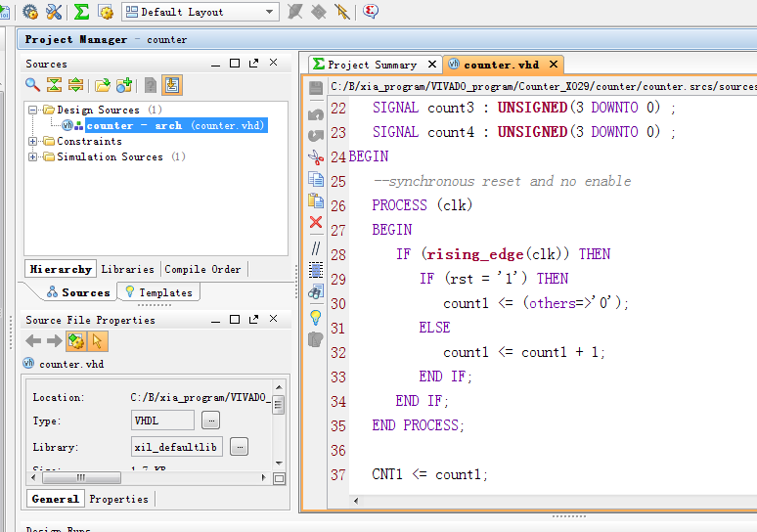Click the open file folder icon in Sources

103,85
